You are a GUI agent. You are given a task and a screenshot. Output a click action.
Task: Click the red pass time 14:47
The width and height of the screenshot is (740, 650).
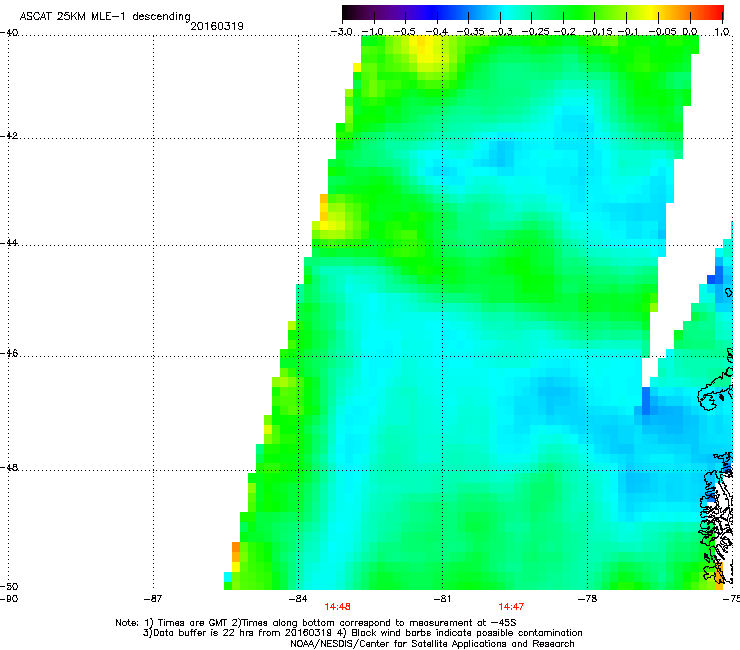pyautogui.click(x=511, y=607)
